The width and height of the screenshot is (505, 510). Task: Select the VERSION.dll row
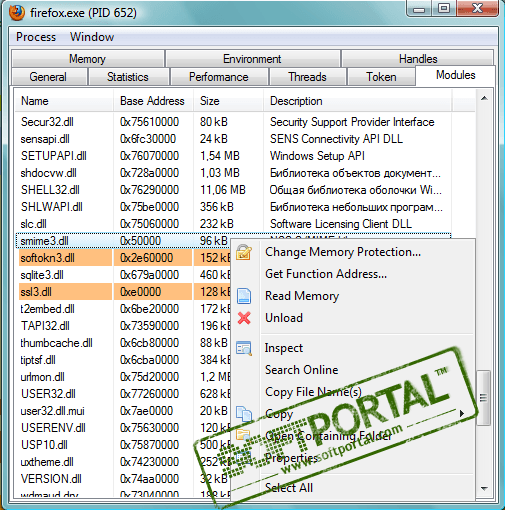[123, 479]
